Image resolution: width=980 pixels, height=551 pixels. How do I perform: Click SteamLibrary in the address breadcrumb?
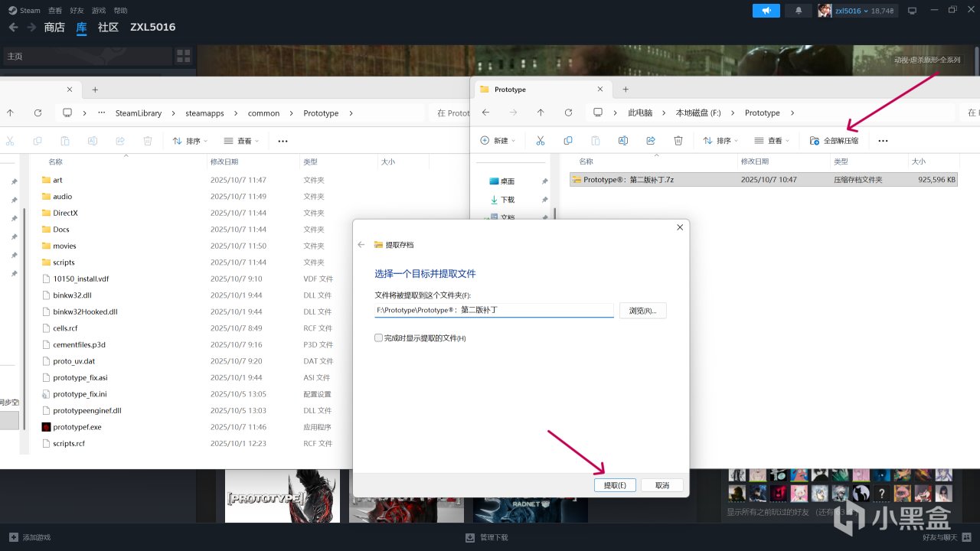pyautogui.click(x=139, y=113)
